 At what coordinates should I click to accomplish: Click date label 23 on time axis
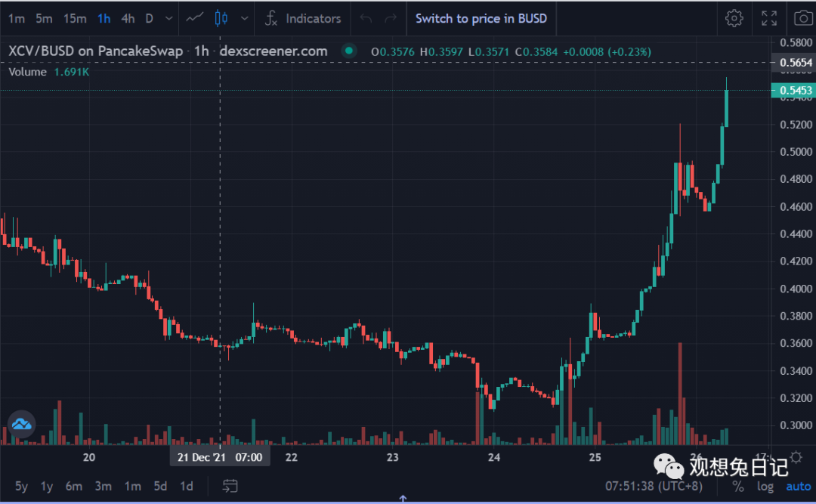[x=392, y=457]
